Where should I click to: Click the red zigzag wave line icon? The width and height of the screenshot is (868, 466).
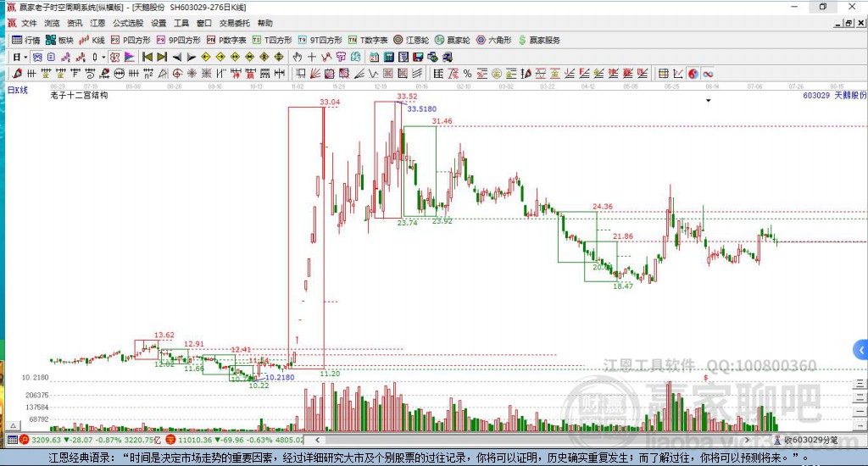[x=326, y=57]
